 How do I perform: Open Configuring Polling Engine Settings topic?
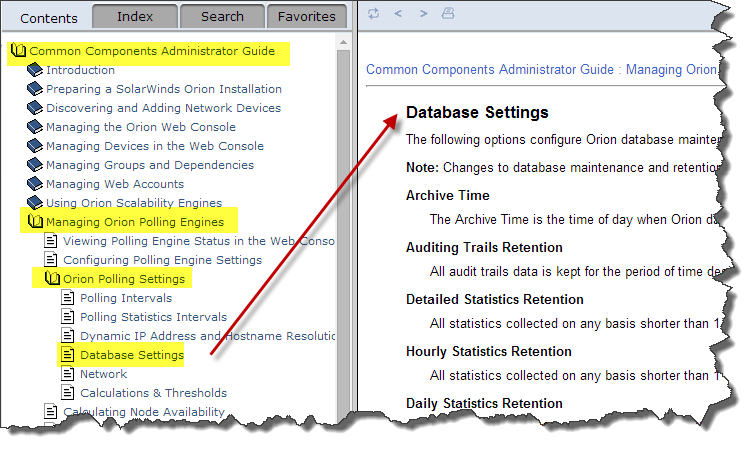(163, 260)
